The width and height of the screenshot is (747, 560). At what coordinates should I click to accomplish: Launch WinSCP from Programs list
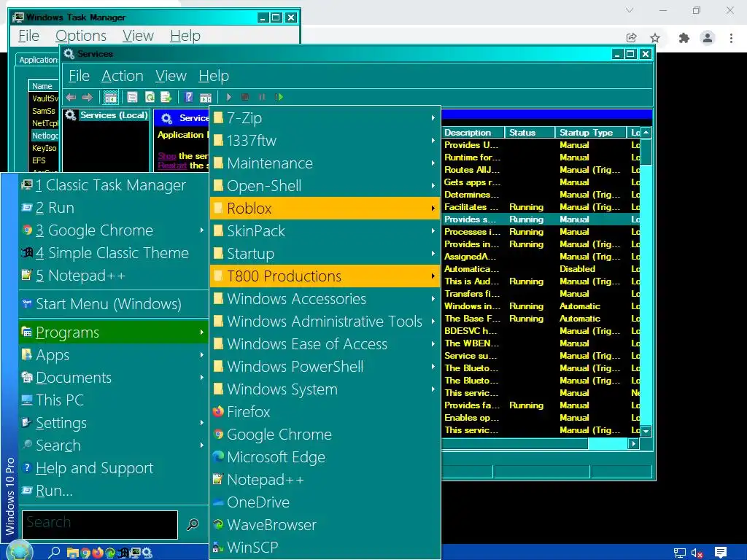tap(325, 547)
